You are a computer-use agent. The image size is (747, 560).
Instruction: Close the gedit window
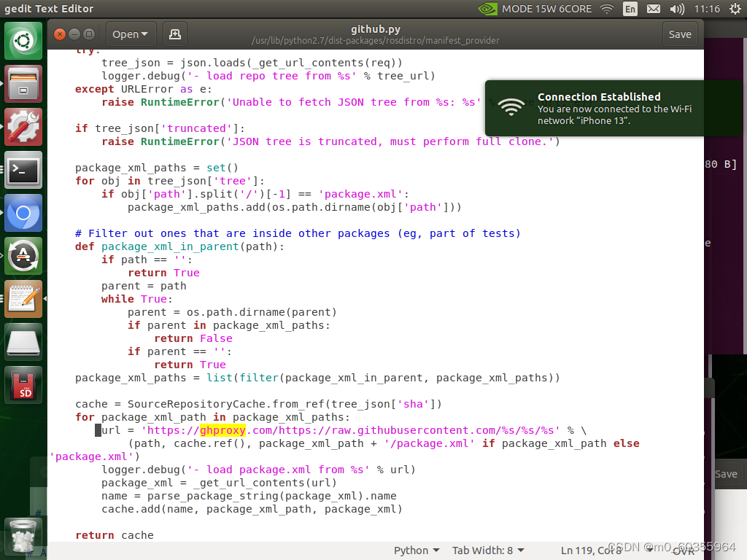[60, 34]
